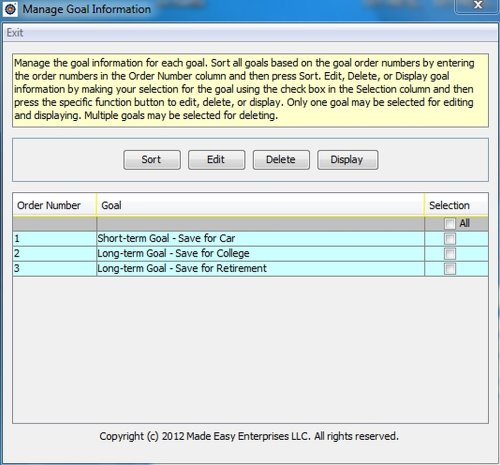
Task: Click the Delete button
Action: coord(281,160)
